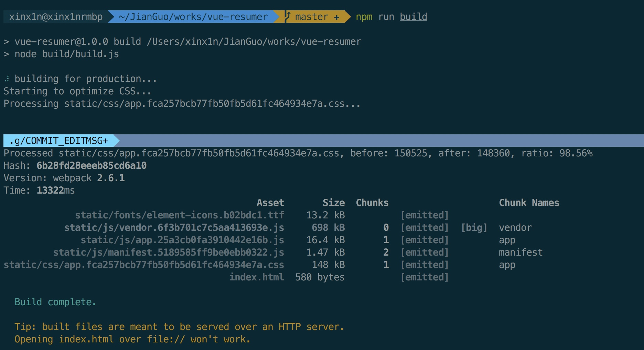Viewport: 644px width, 350px height.
Task: Click the underlined build argument
Action: tap(413, 17)
